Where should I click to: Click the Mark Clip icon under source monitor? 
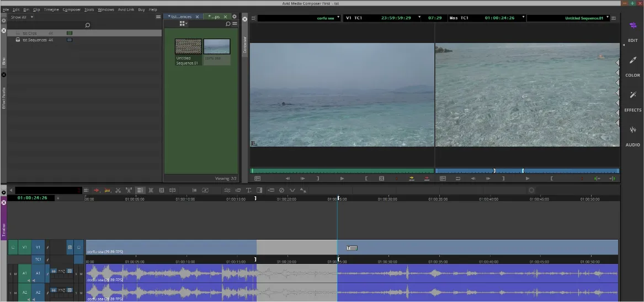(381, 179)
